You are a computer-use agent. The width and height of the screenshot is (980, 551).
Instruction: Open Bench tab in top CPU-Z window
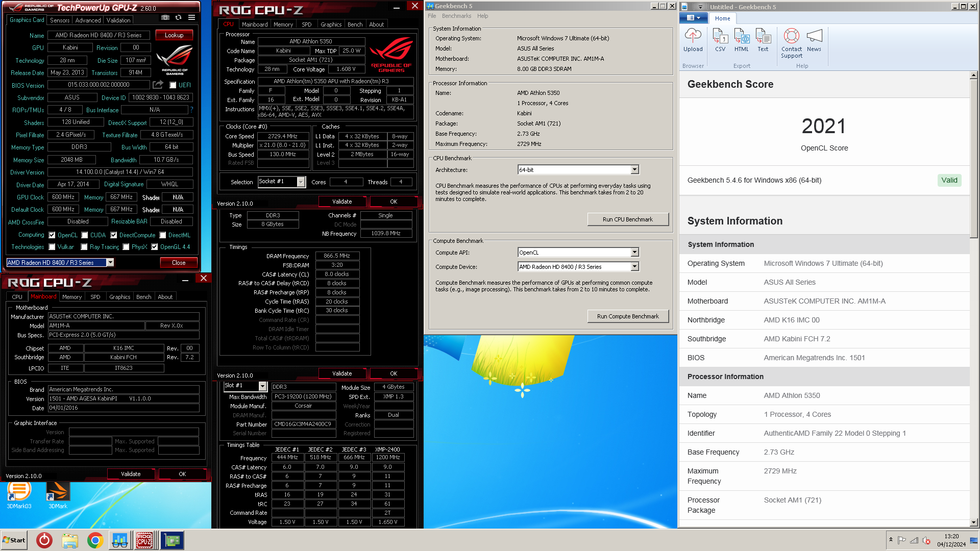click(355, 24)
